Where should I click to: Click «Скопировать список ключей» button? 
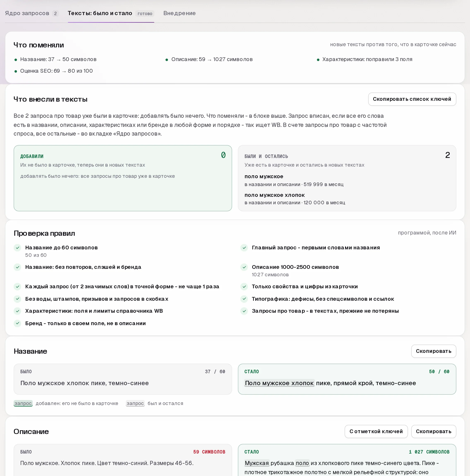(412, 99)
